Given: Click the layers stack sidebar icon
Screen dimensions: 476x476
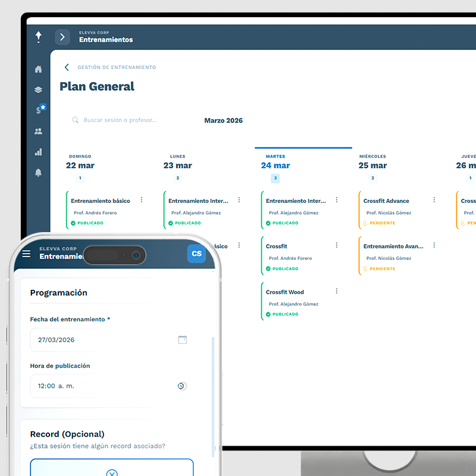Looking at the screenshot, I should coord(39,90).
